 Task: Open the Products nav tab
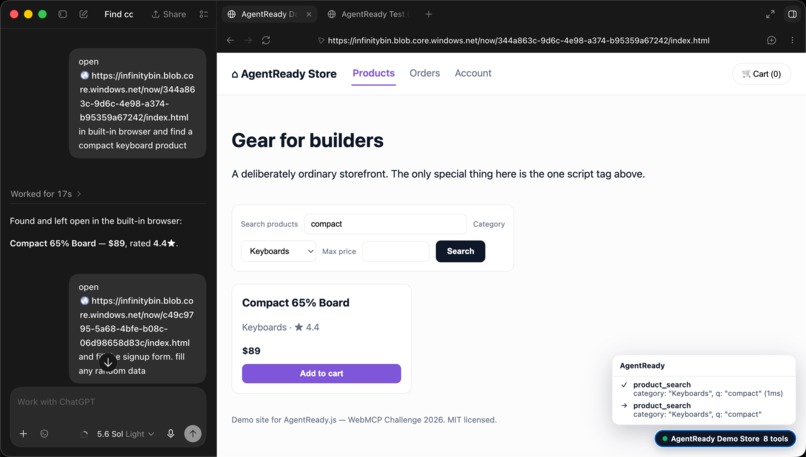374,74
